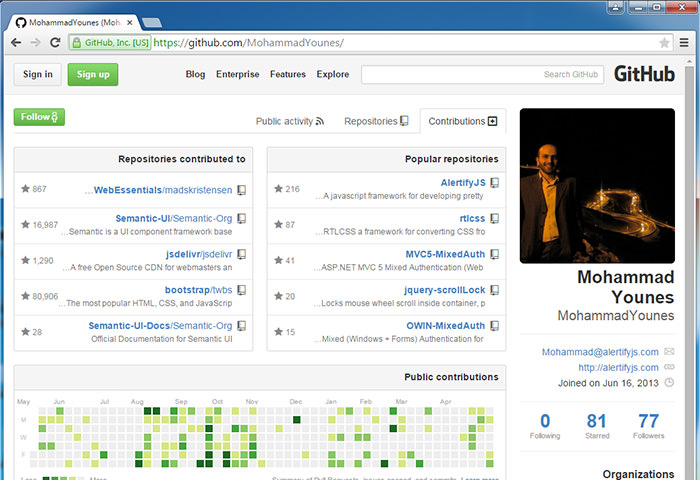Click the star icon beside 16,987
The width and height of the screenshot is (700, 480).
tap(25, 224)
